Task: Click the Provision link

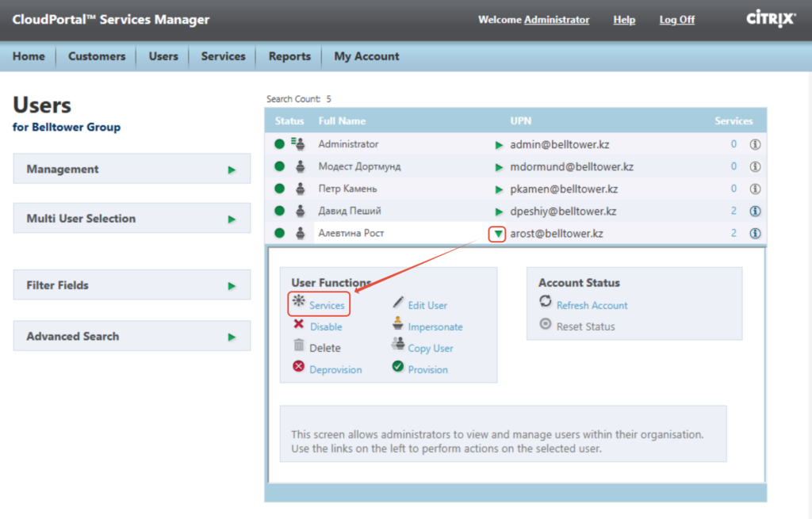Action: [427, 369]
